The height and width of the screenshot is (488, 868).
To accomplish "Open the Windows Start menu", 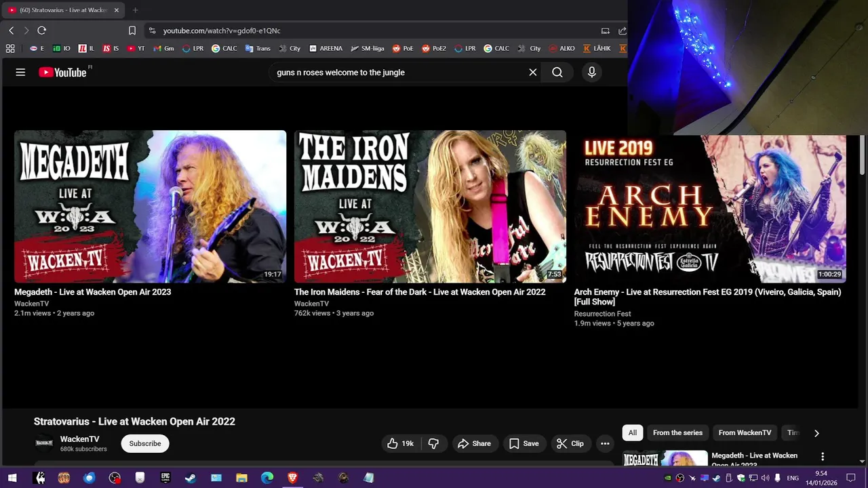I will (12, 478).
